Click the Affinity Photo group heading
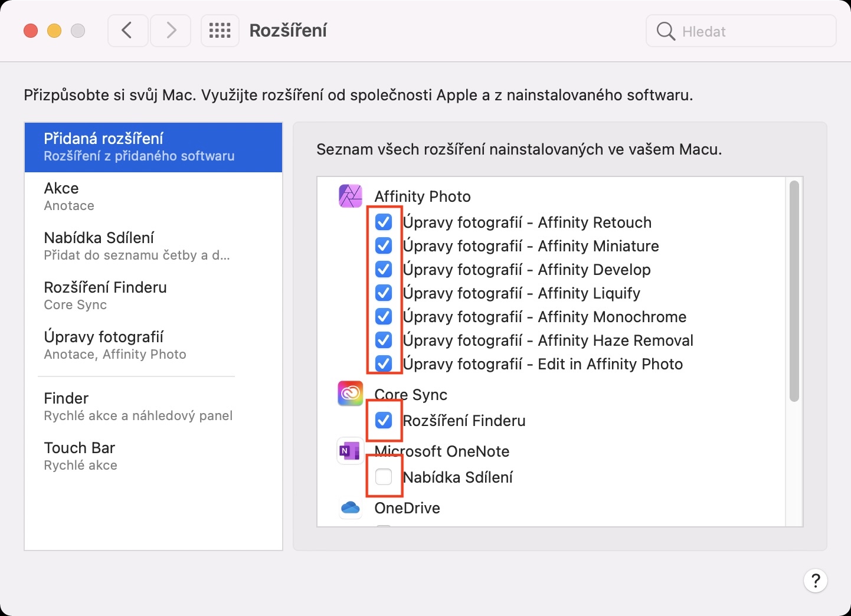Image resolution: width=851 pixels, height=616 pixels. pyautogui.click(x=423, y=196)
